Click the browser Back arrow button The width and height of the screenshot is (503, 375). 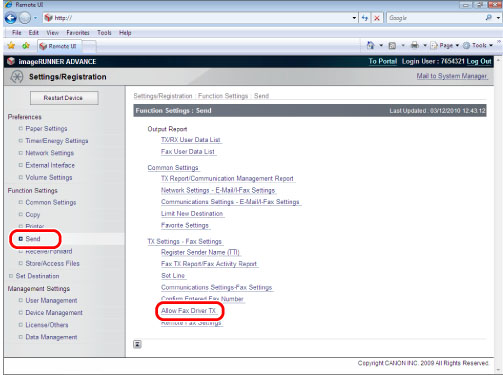click(11, 18)
